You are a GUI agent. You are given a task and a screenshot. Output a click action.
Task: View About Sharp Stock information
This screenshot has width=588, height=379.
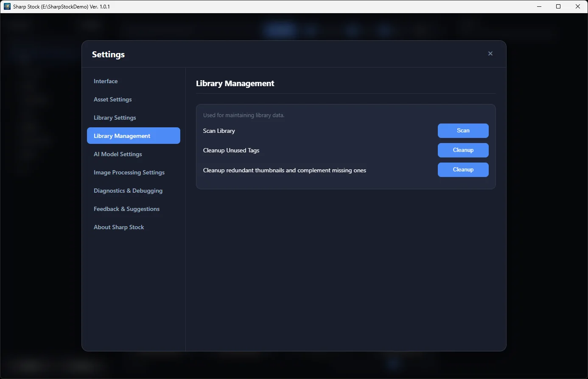[x=134, y=227]
